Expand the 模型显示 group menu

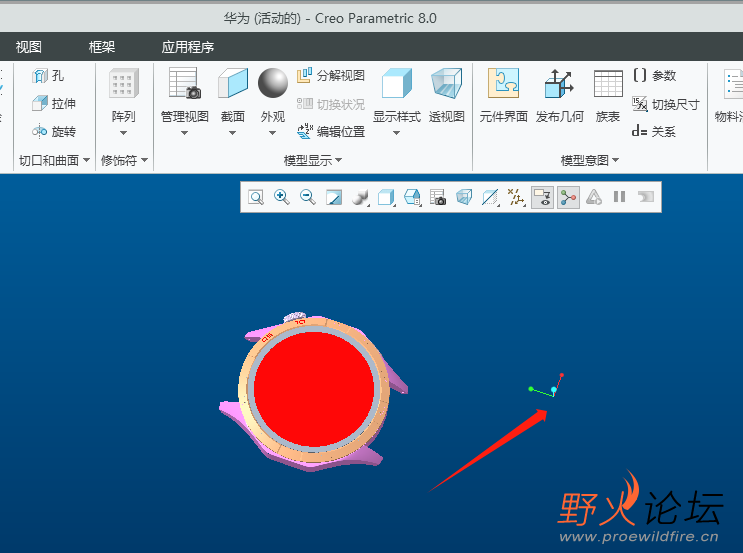coord(313,161)
